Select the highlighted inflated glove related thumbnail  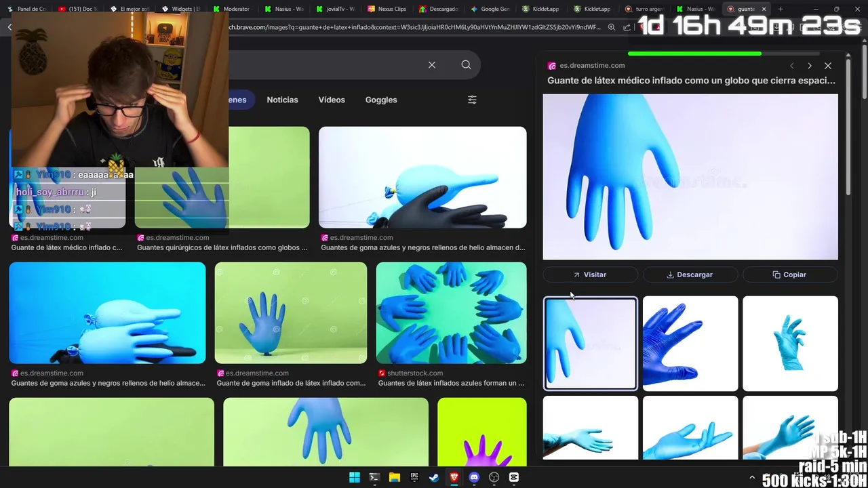pos(590,344)
